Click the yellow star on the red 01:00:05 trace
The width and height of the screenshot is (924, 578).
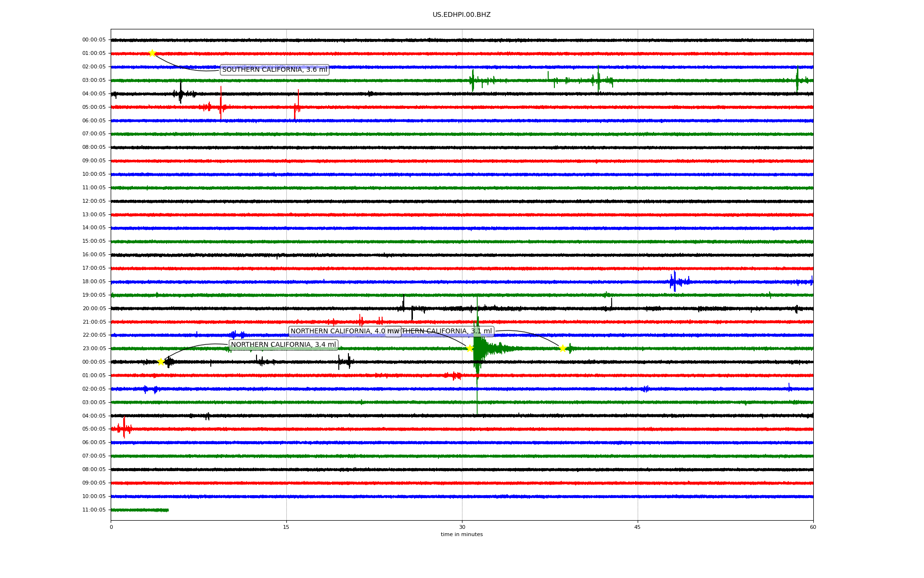coord(152,53)
